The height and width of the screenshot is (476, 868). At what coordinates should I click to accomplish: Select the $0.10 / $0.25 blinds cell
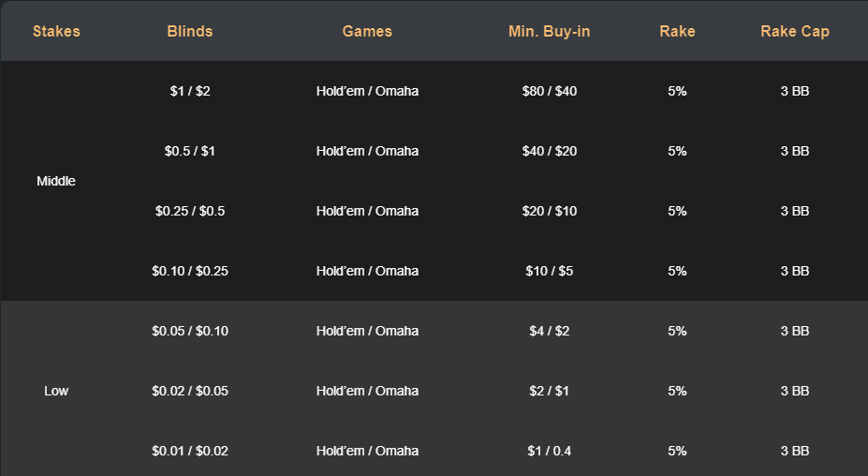tap(190, 271)
